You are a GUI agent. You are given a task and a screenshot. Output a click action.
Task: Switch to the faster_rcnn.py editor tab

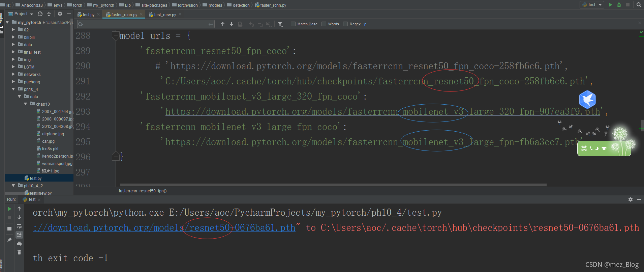pyautogui.click(x=124, y=15)
